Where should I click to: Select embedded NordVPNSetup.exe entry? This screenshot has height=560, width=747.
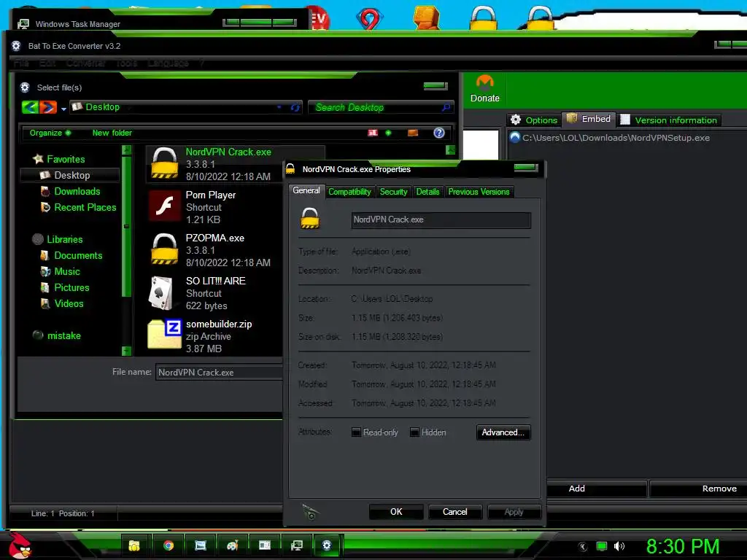click(610, 138)
